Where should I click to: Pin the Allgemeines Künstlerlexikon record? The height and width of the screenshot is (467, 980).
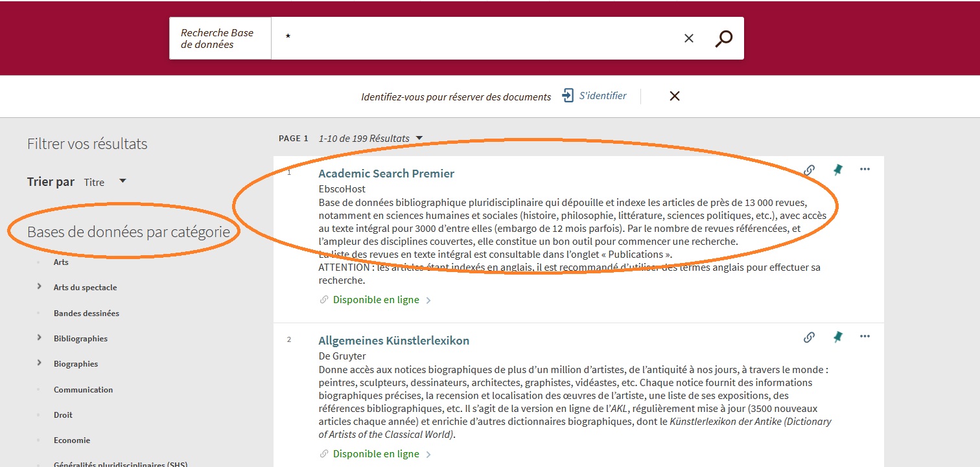(837, 337)
